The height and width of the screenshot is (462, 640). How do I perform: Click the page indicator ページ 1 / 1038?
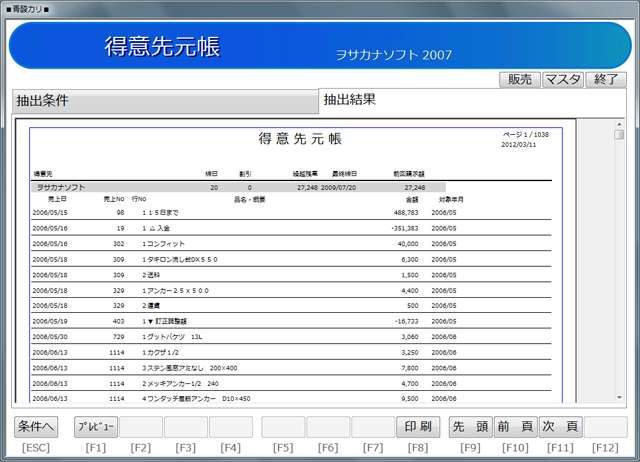(x=526, y=135)
